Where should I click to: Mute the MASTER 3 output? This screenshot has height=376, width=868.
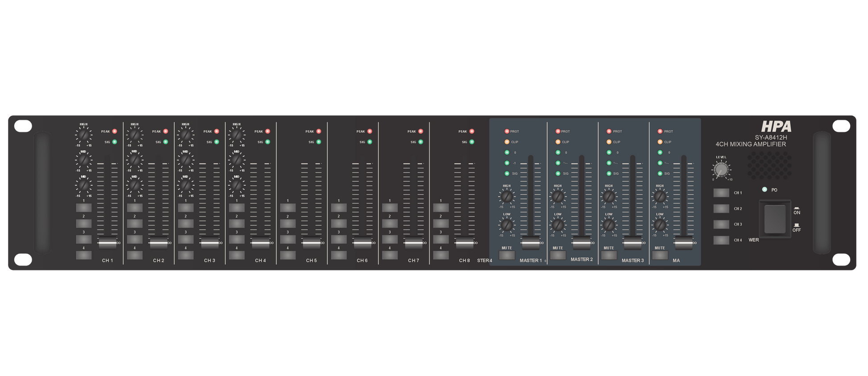point(609,255)
